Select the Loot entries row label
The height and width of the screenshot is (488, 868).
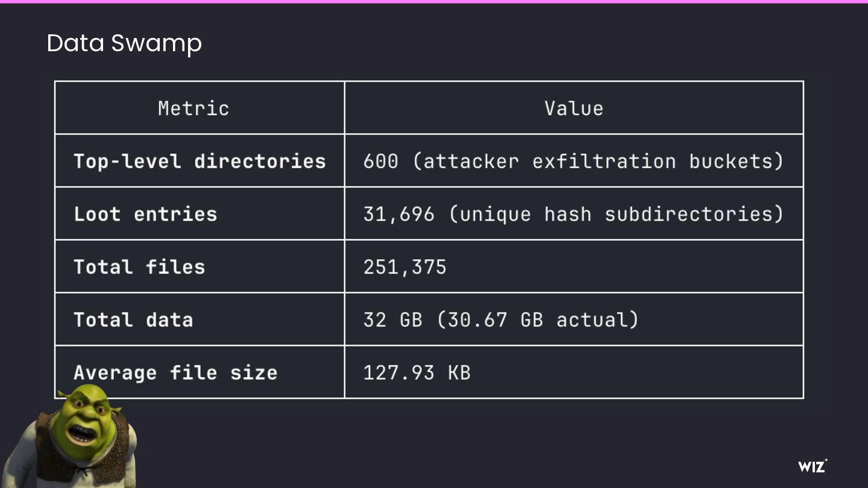click(145, 214)
